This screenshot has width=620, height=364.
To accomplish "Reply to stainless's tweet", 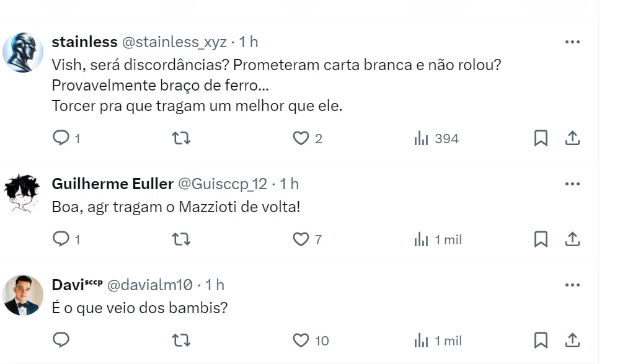I will click(61, 138).
